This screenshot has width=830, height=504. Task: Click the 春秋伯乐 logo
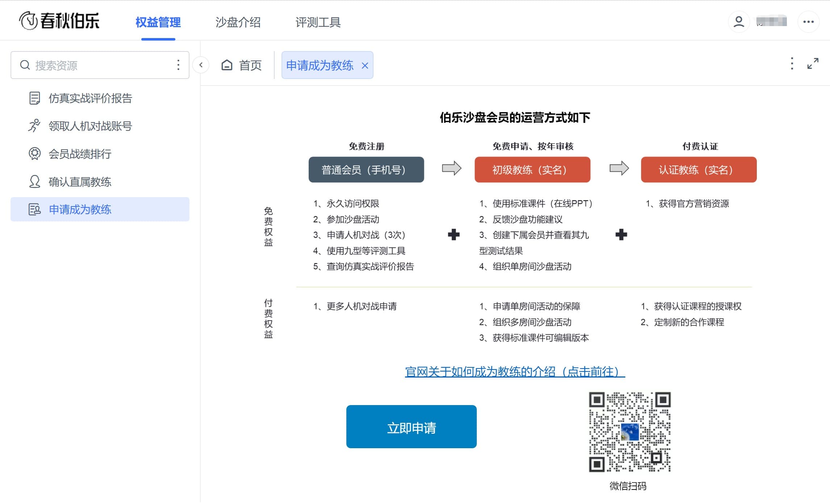59,21
